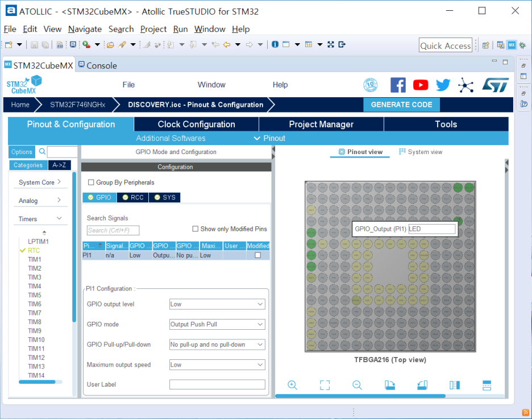Select the SYS peripheral tab
Viewport: 532px width, 419px height.
pyautogui.click(x=165, y=197)
